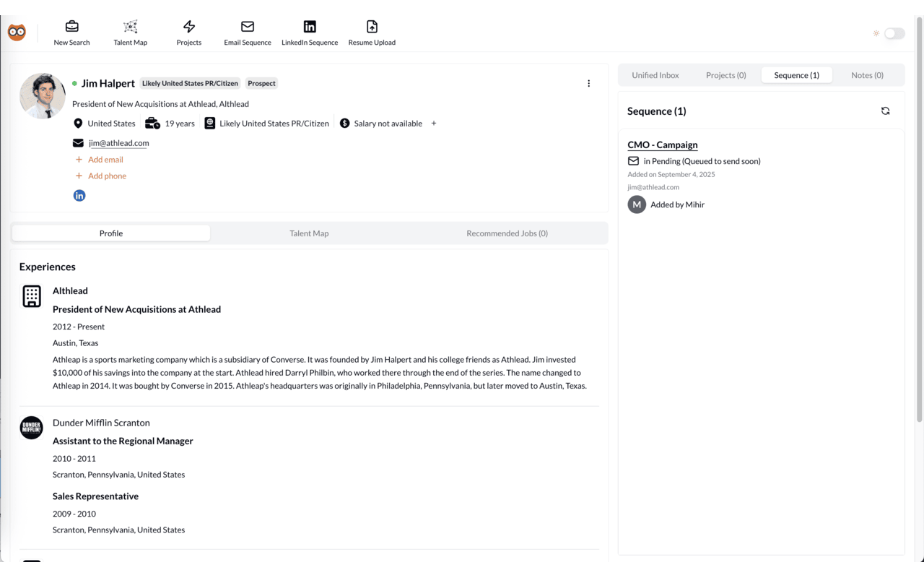This screenshot has width=924, height=578.
Task: Click 'Austin, Texas' location text
Action: [76, 343]
